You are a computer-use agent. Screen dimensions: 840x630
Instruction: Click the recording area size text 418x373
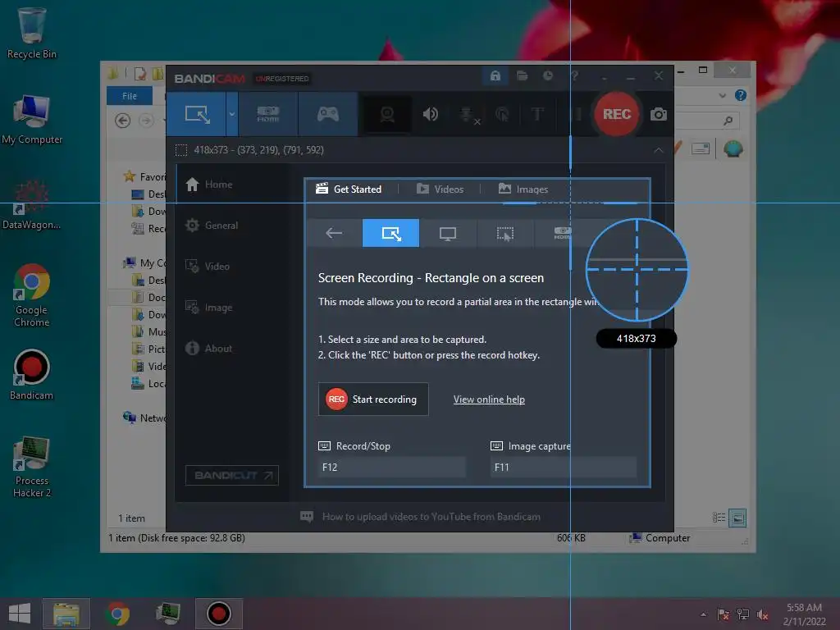tap(211, 150)
